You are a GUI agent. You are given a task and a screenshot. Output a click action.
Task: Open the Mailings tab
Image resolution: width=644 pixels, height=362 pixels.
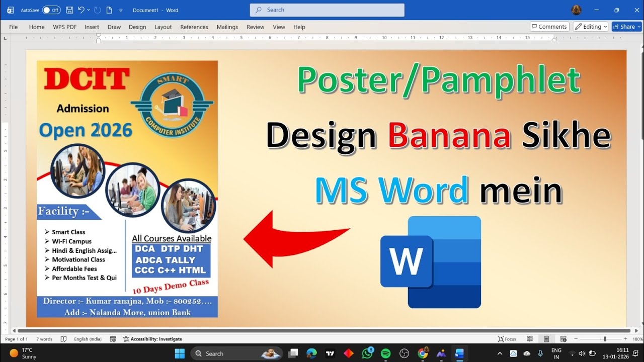227,27
